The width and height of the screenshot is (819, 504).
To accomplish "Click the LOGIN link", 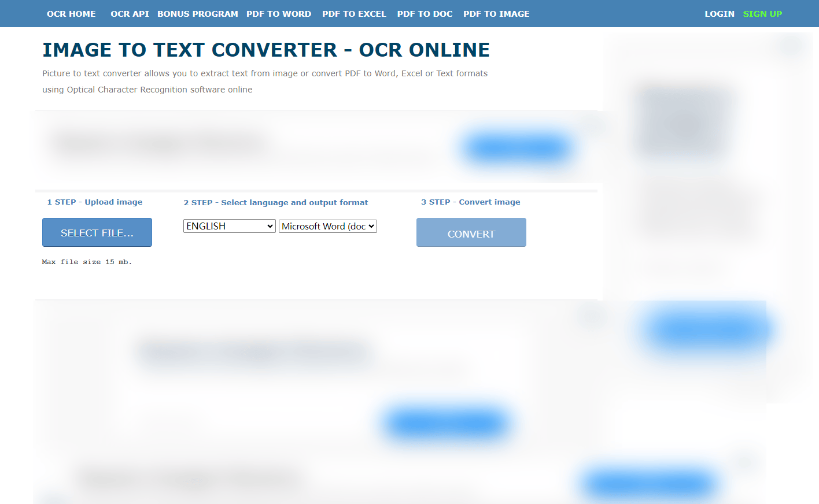I will tap(719, 14).
